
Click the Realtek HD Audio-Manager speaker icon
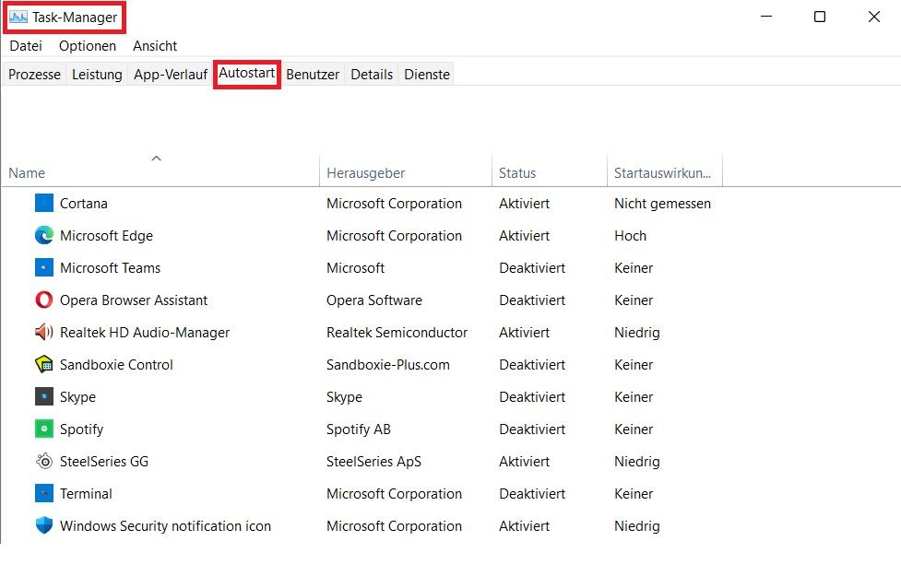coord(44,332)
